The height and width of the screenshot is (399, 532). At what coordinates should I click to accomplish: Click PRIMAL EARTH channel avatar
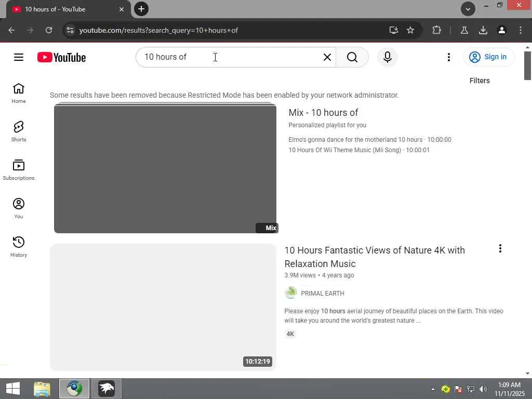[291, 293]
